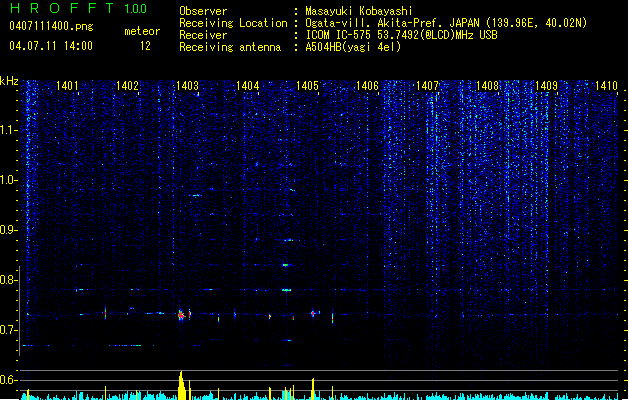This screenshot has height=400, width=629.
Task: Click the 0.7 kHz frequency axis label
Action: pos(8,330)
